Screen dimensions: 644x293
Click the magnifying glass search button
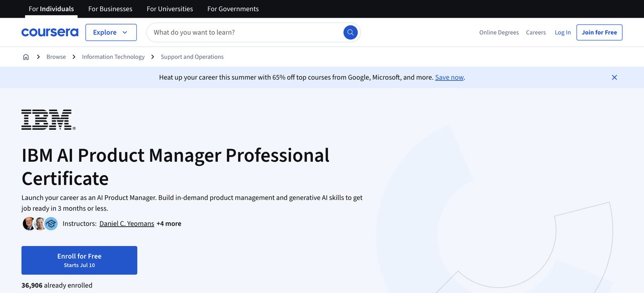click(x=350, y=32)
